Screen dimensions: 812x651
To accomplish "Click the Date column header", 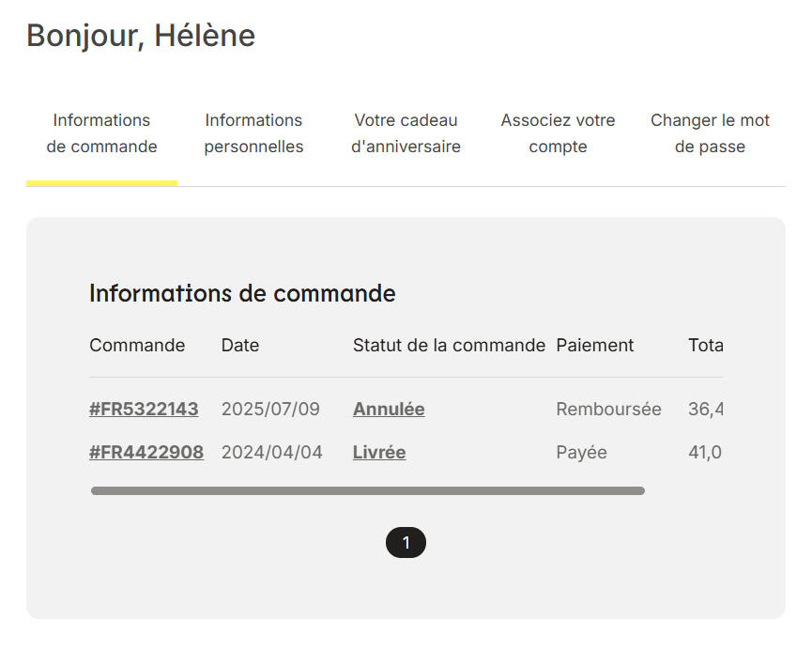I will tap(240, 345).
